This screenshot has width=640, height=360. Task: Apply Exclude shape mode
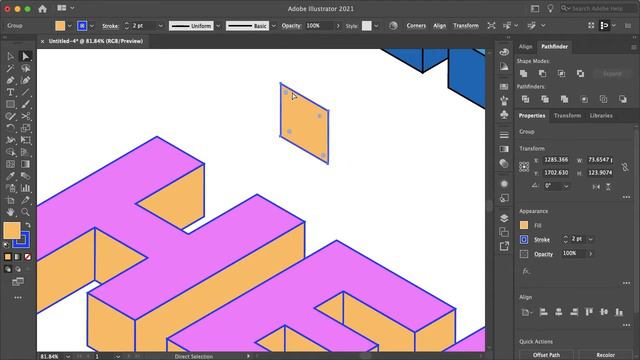(580, 73)
